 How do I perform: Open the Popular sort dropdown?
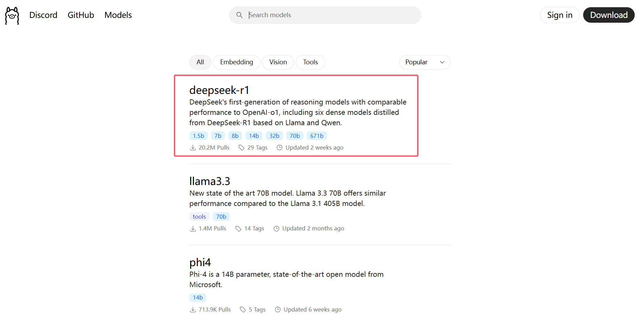[x=425, y=62]
